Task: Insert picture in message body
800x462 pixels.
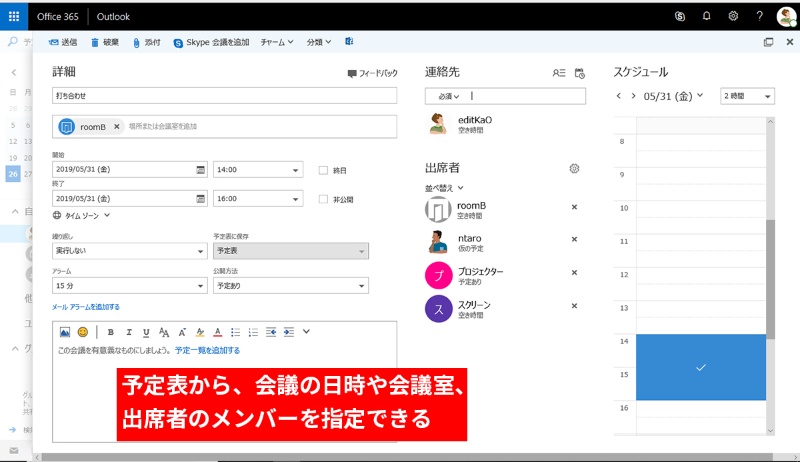Action: click(x=65, y=332)
